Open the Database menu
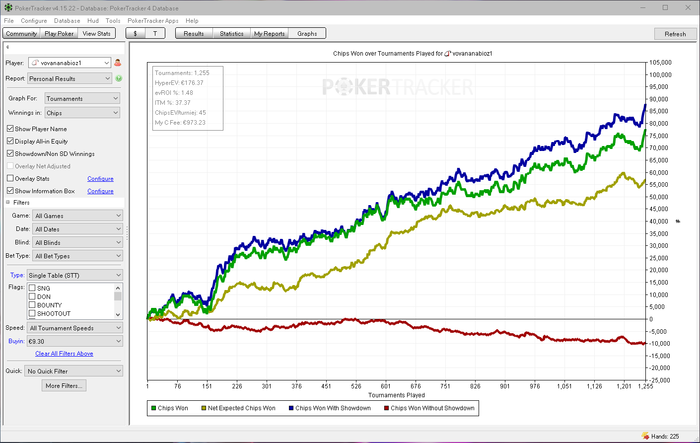 tap(67, 21)
